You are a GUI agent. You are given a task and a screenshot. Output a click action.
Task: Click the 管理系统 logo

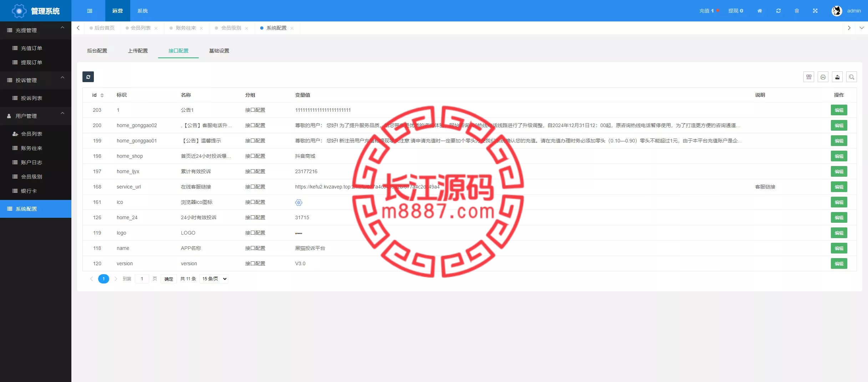click(36, 11)
